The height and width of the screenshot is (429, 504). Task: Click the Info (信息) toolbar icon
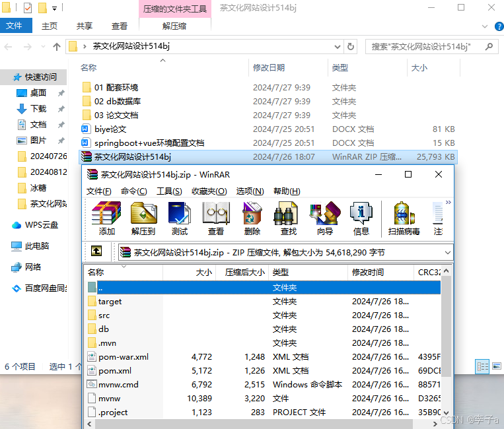click(x=361, y=218)
